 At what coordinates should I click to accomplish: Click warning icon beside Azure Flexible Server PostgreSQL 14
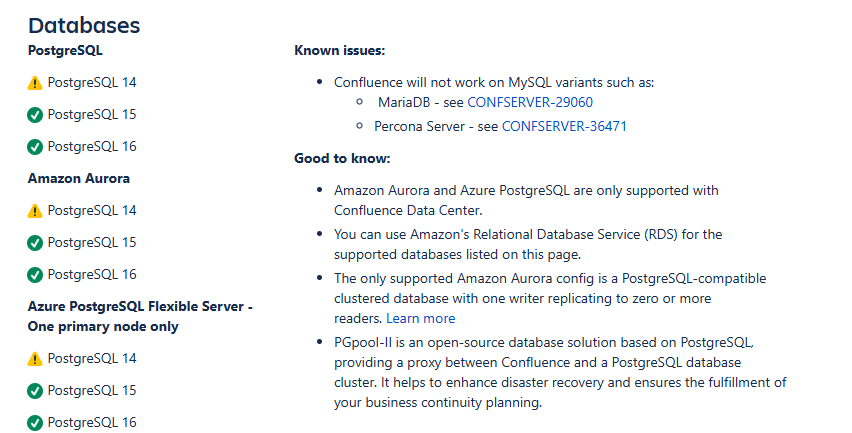click(x=35, y=359)
